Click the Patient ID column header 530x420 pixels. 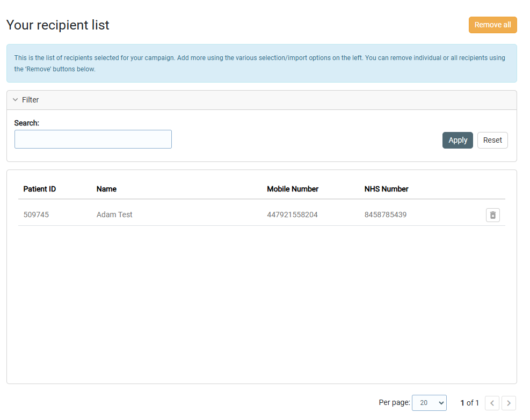click(x=40, y=189)
